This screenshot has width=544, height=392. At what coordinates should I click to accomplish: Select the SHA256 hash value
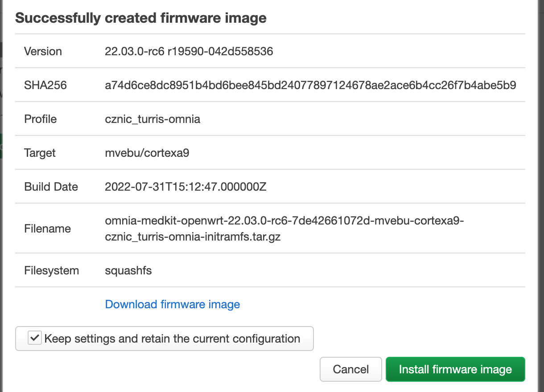point(311,85)
